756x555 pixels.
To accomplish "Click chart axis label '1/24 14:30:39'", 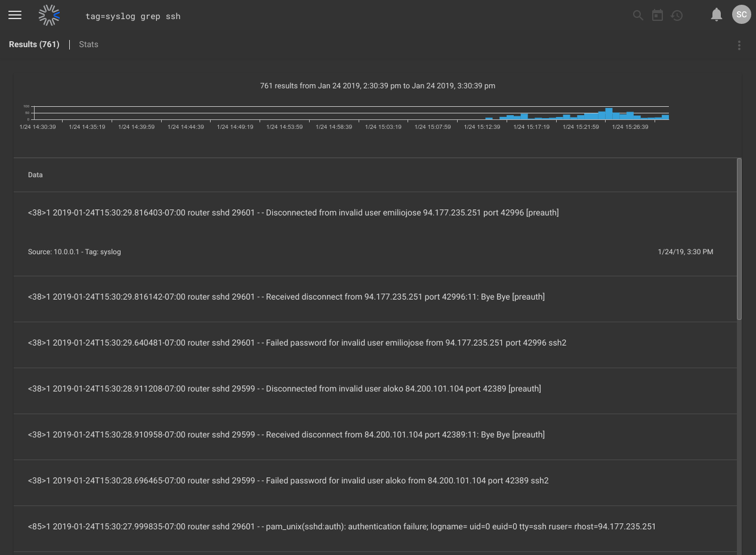I will [x=38, y=127].
